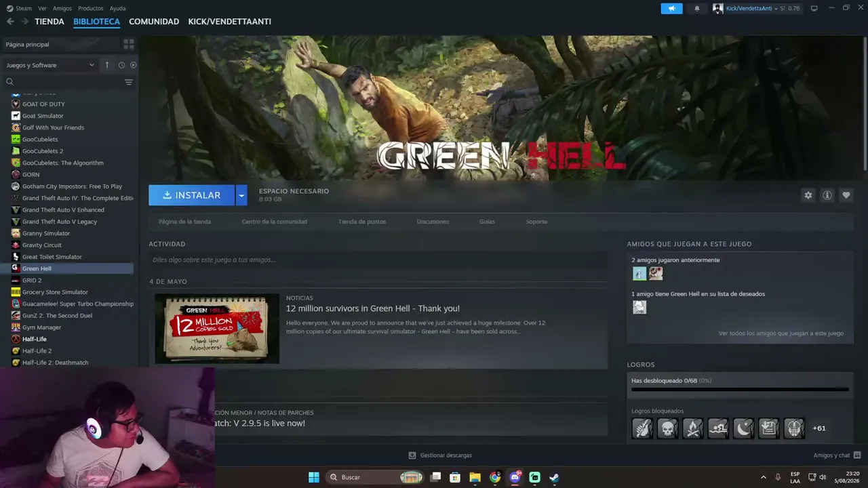The image size is (868, 488).
Task: Open Guías link
Action: click(487, 222)
